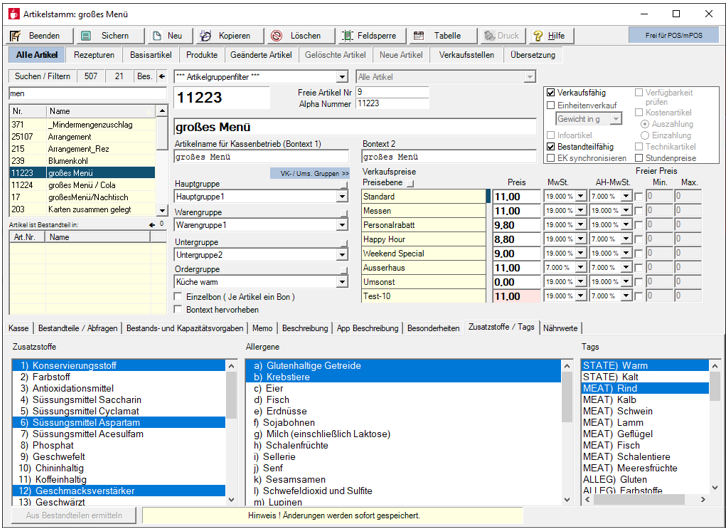727x528 pixels.
Task: Open the Warengruppe1 dropdown
Action: pyautogui.click(x=342, y=225)
